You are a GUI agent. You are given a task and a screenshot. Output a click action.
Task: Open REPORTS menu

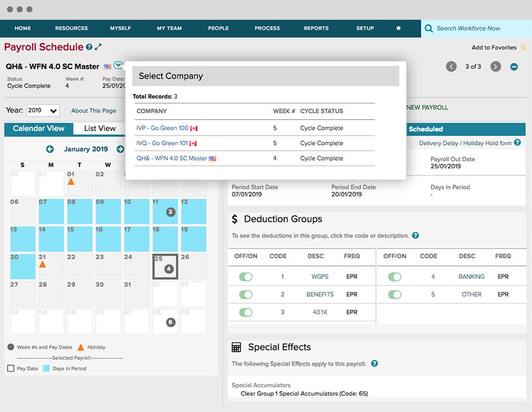(316, 28)
